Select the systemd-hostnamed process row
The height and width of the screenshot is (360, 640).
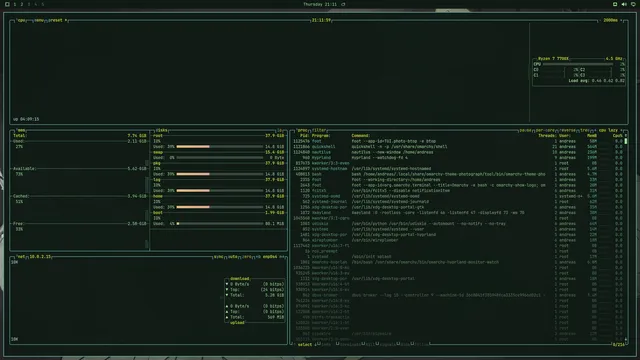(458, 169)
